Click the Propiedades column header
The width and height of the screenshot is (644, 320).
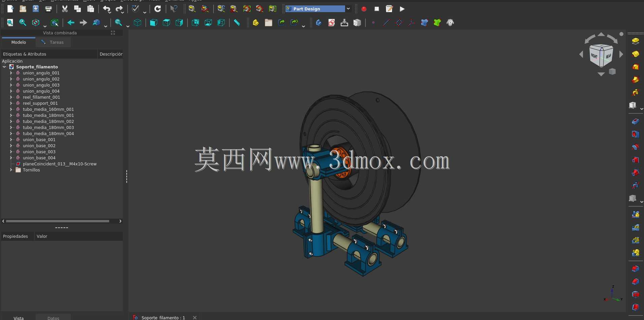(x=18, y=236)
